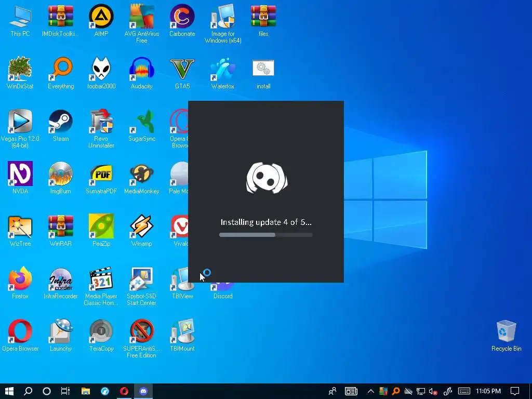The height and width of the screenshot is (399, 532).
Task: Open the Windows Start menu
Action: tap(9, 391)
